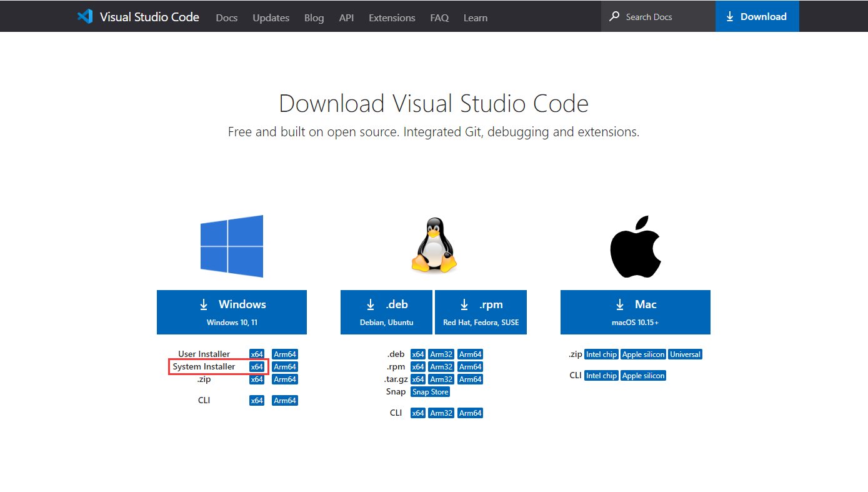Click the 'Snap' label under Linux

coord(396,392)
